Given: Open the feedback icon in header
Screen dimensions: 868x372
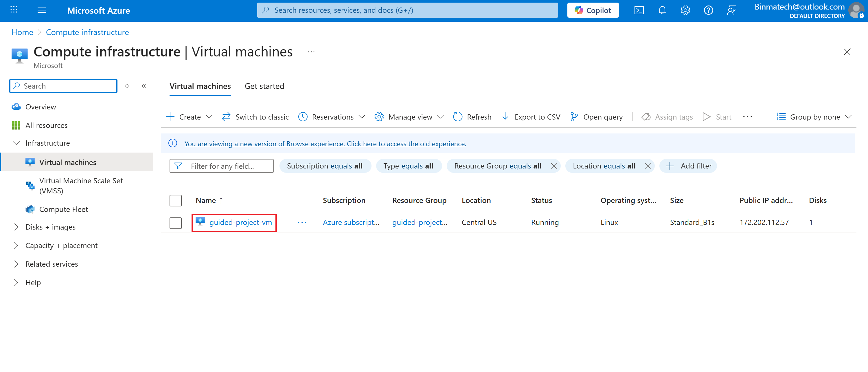Looking at the screenshot, I should click(x=731, y=10).
